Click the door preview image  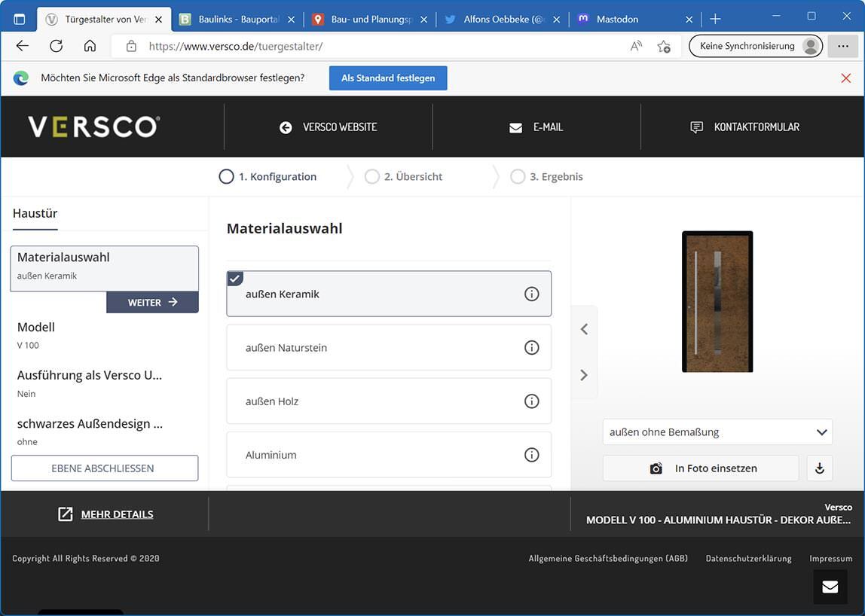[717, 302]
